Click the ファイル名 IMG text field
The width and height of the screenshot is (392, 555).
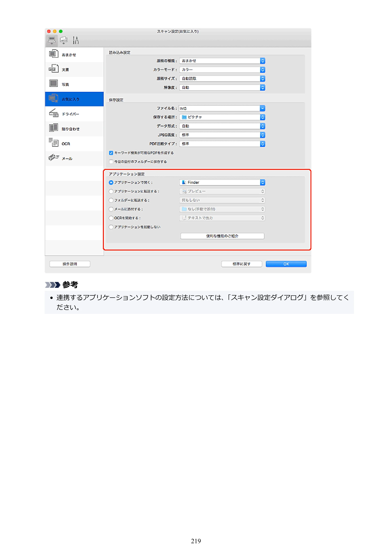click(x=219, y=108)
